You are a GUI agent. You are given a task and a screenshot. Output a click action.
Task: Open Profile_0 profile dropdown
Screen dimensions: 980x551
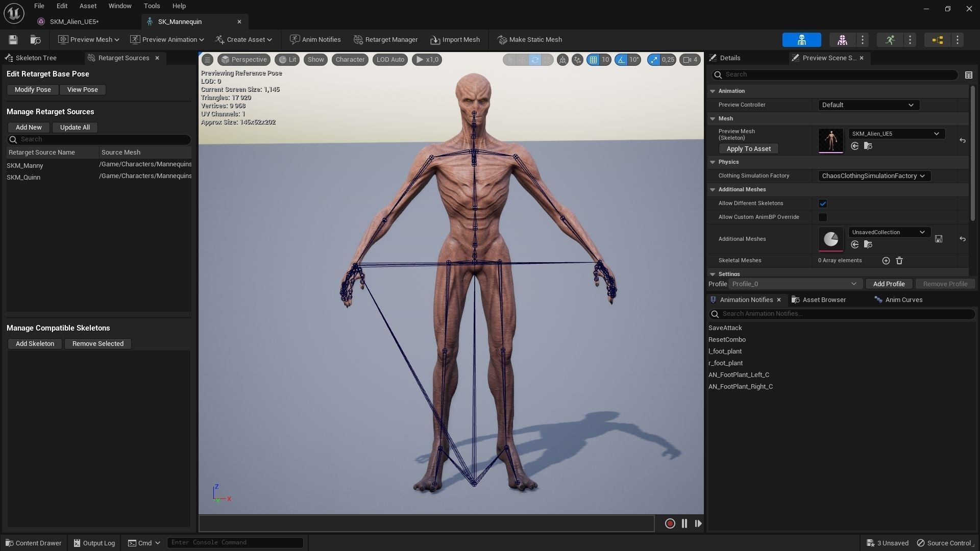tap(795, 284)
